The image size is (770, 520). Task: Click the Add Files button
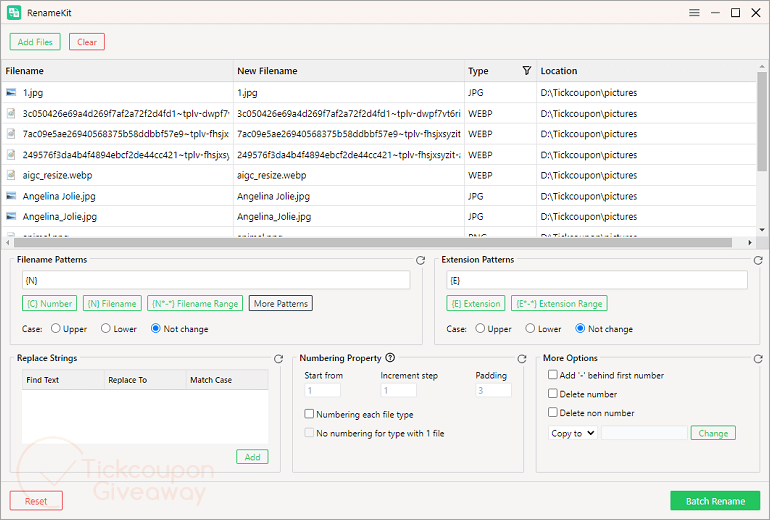35,42
